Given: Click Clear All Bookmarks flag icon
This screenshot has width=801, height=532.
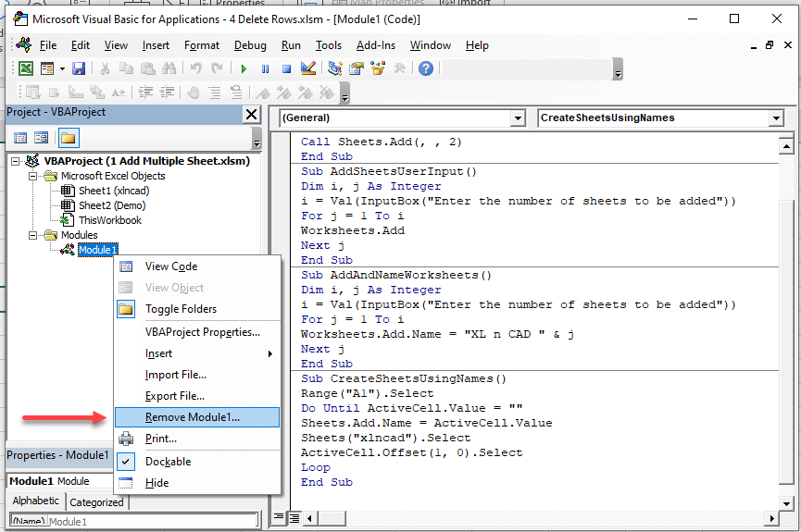Looking at the screenshot, I should 327,93.
